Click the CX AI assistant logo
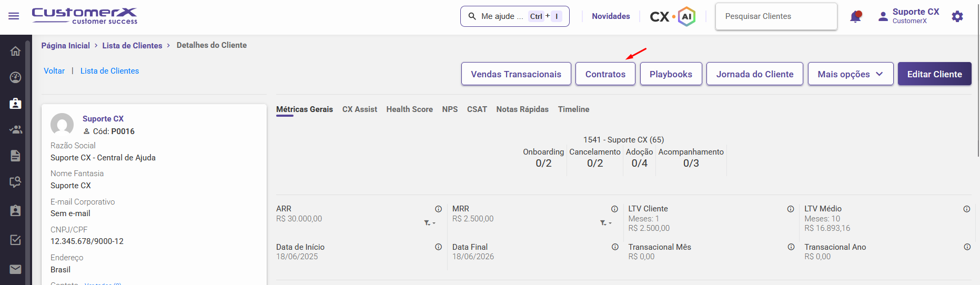The height and width of the screenshot is (285, 980). [672, 17]
